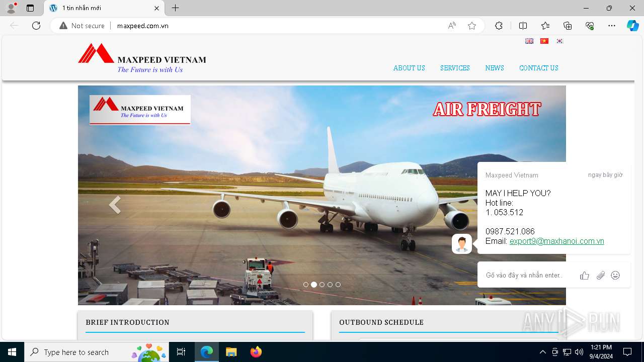Click the chat agent avatar icon
Viewport: 644px width, 362px height.
[462, 244]
